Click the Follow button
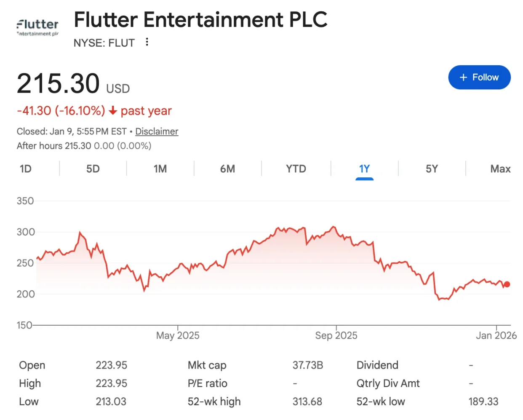The image size is (523, 420). tap(479, 78)
